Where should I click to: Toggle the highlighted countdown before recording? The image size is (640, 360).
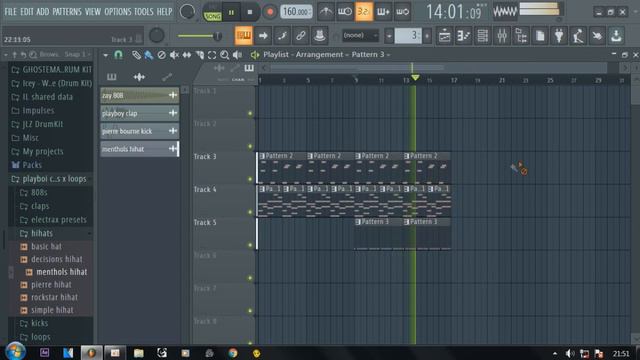pyautogui.click(x=363, y=12)
